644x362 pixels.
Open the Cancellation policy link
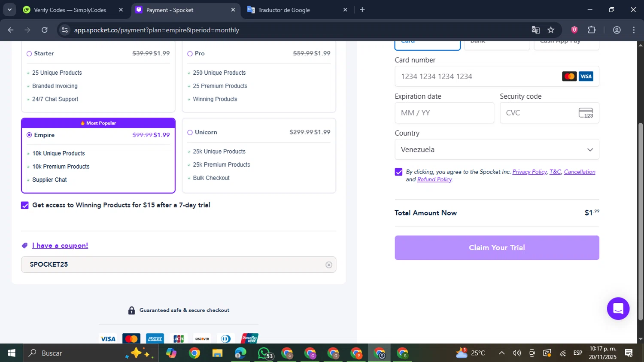580,172
